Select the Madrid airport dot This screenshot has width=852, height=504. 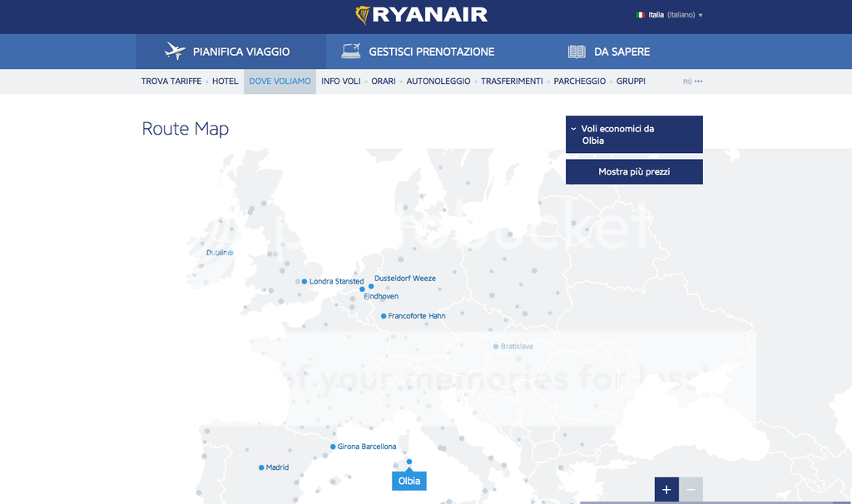[261, 467]
